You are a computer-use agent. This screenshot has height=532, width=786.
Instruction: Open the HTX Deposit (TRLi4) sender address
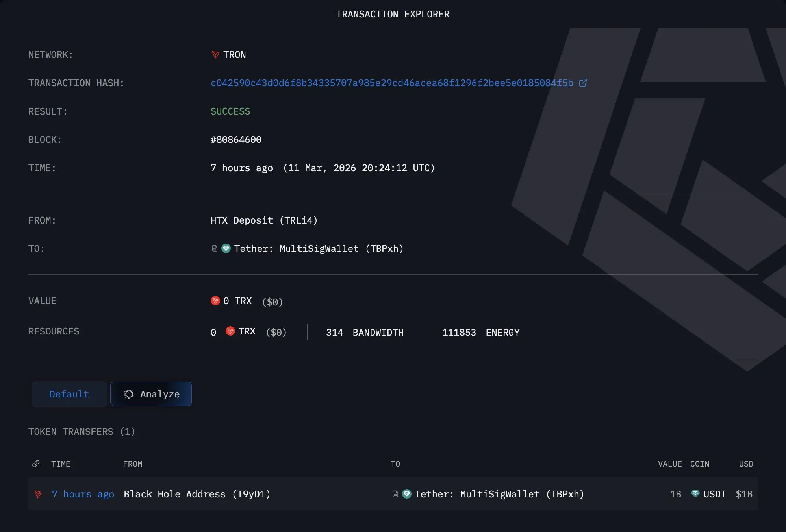point(264,220)
